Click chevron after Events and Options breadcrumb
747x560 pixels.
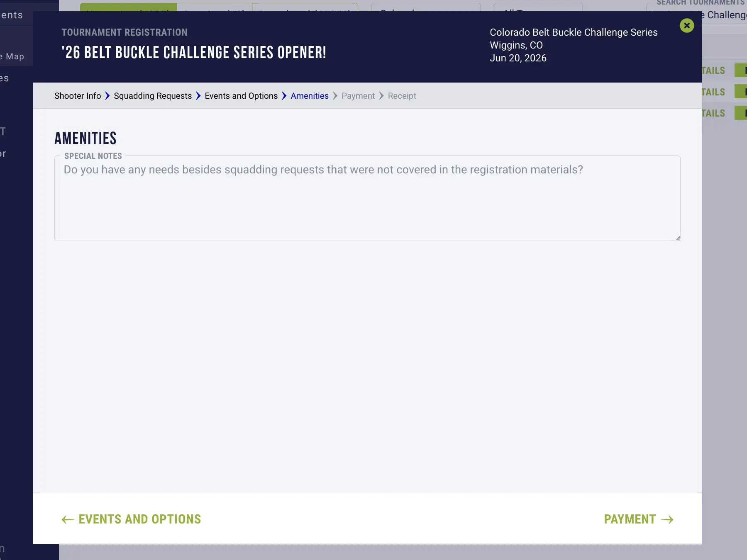(284, 96)
